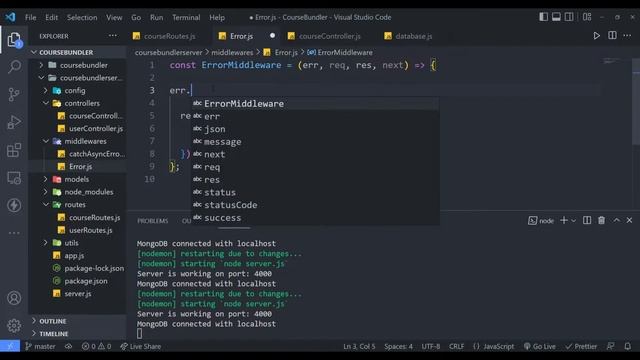Open Thunder Client lightning icon
640x360 pixels.
pyautogui.click(x=14, y=205)
